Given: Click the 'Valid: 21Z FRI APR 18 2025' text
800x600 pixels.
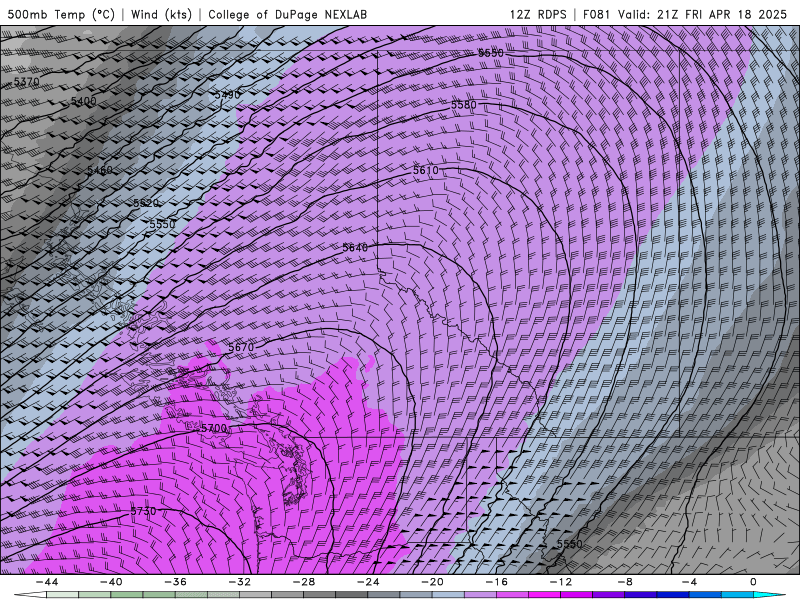Looking at the screenshot, I should pyautogui.click(x=703, y=14).
